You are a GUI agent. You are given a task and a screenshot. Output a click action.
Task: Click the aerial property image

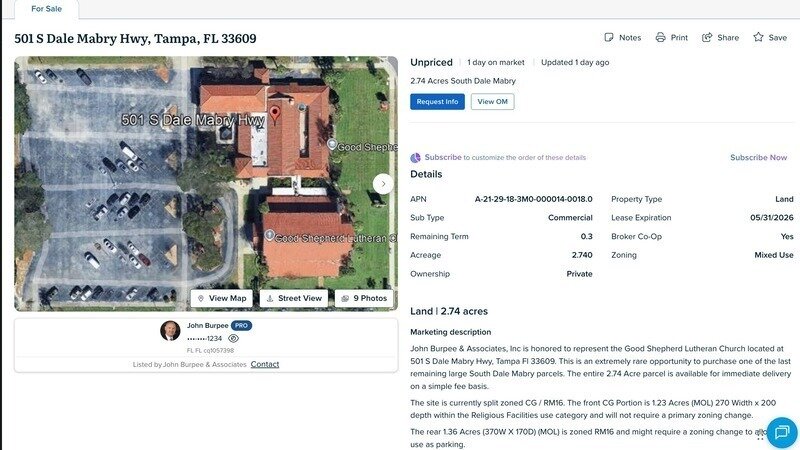click(x=206, y=184)
